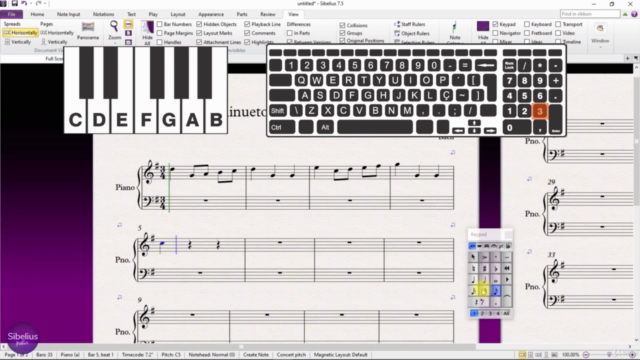Select the tie key on Keypad

click(x=507, y=297)
